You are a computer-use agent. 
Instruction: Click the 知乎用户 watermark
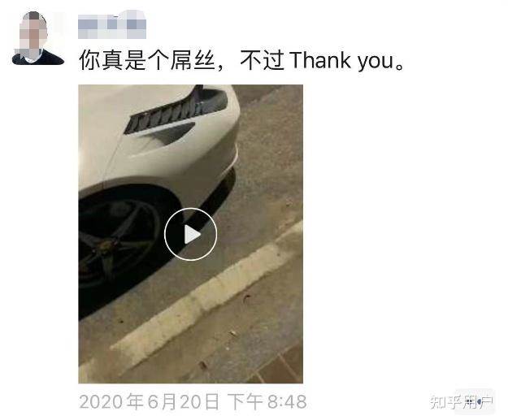click(462, 402)
